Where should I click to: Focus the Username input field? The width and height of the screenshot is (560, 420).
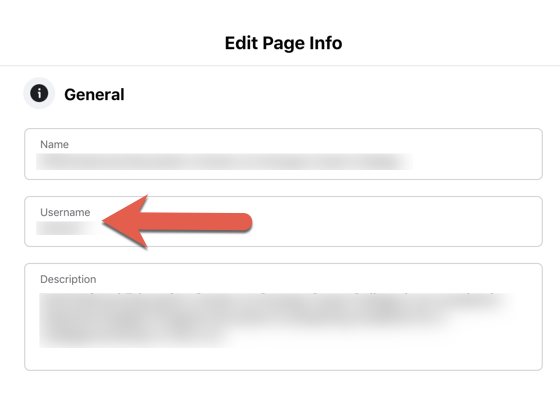[283, 221]
